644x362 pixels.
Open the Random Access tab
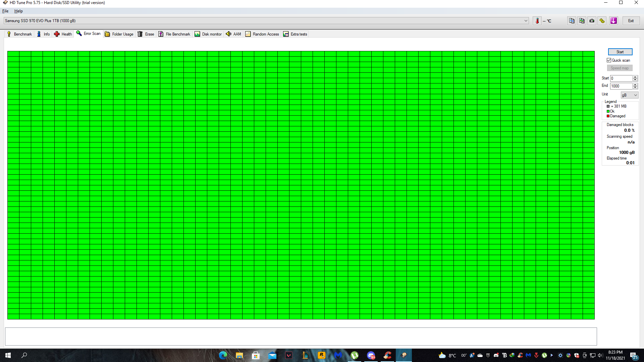(x=262, y=34)
